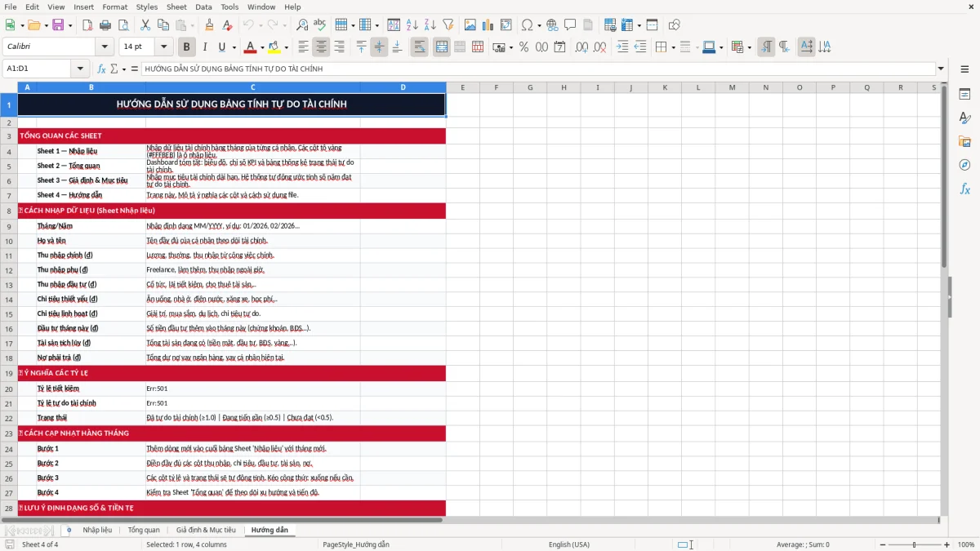This screenshot has height=551, width=980.
Task: Toggle Wrap Text
Action: [419, 47]
